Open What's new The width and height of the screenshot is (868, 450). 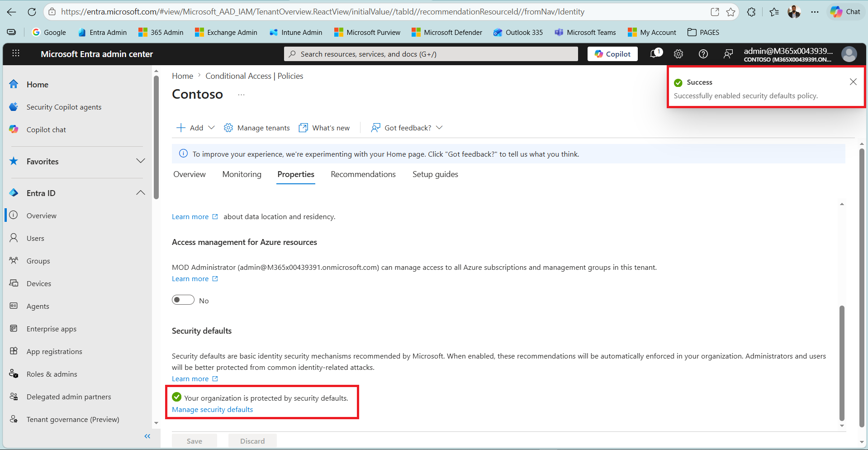[324, 128]
